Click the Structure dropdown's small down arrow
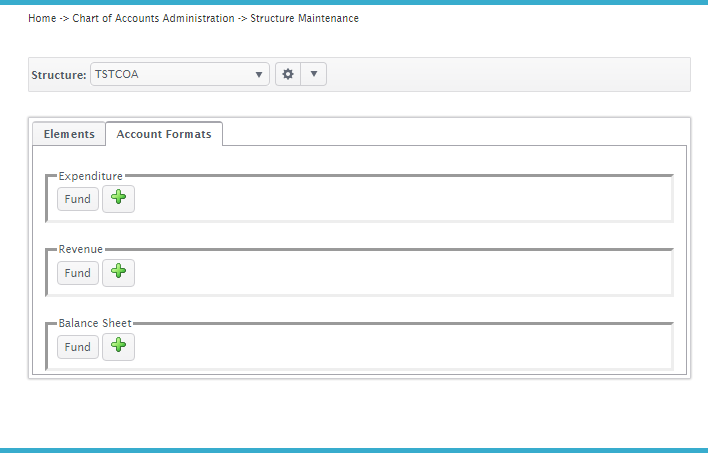Image resolution: width=708 pixels, height=453 pixels. click(259, 75)
